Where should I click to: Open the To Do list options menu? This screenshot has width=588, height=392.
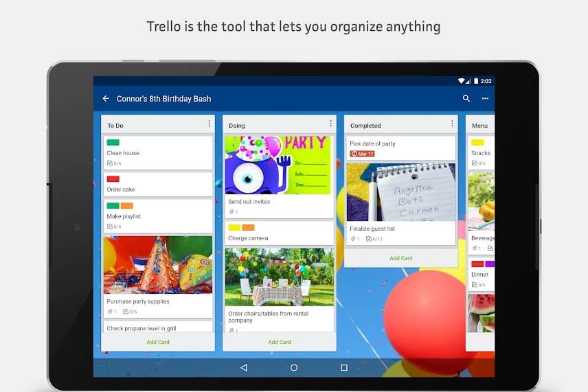pos(210,124)
